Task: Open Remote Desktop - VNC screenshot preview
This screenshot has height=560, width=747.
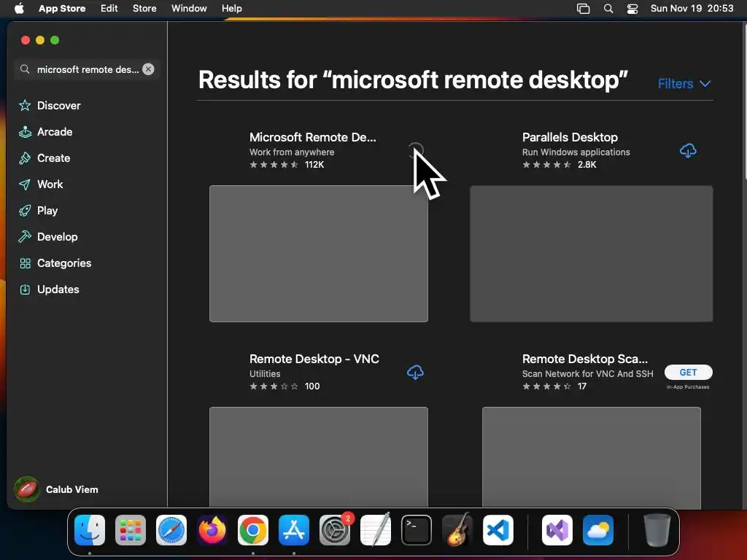Action: 319,457
